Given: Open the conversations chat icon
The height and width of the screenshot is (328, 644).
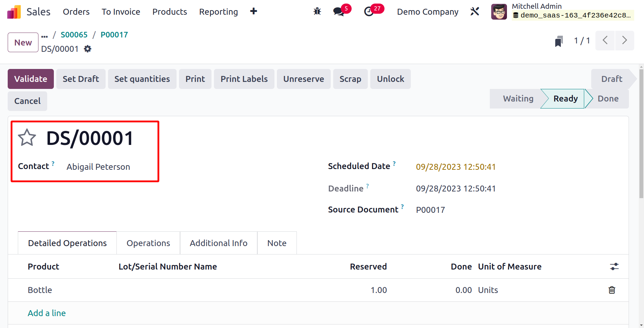Looking at the screenshot, I should pos(338,12).
